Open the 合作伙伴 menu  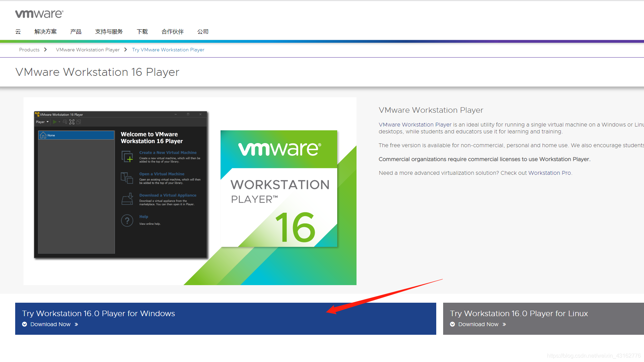pyautogui.click(x=173, y=32)
